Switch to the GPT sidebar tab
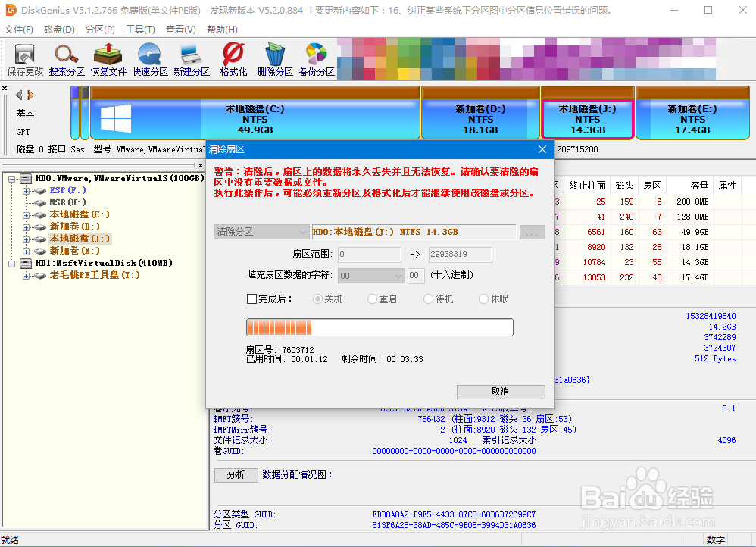The height and width of the screenshot is (547, 756). click(x=23, y=130)
